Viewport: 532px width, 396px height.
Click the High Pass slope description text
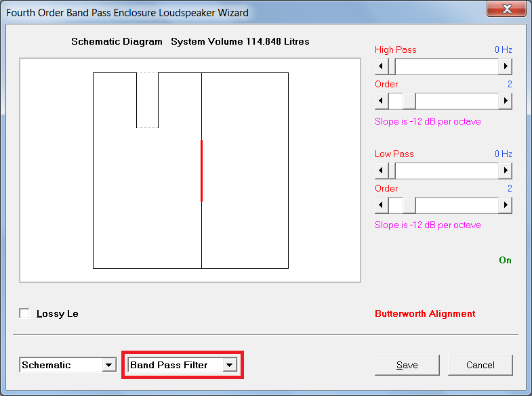428,122
